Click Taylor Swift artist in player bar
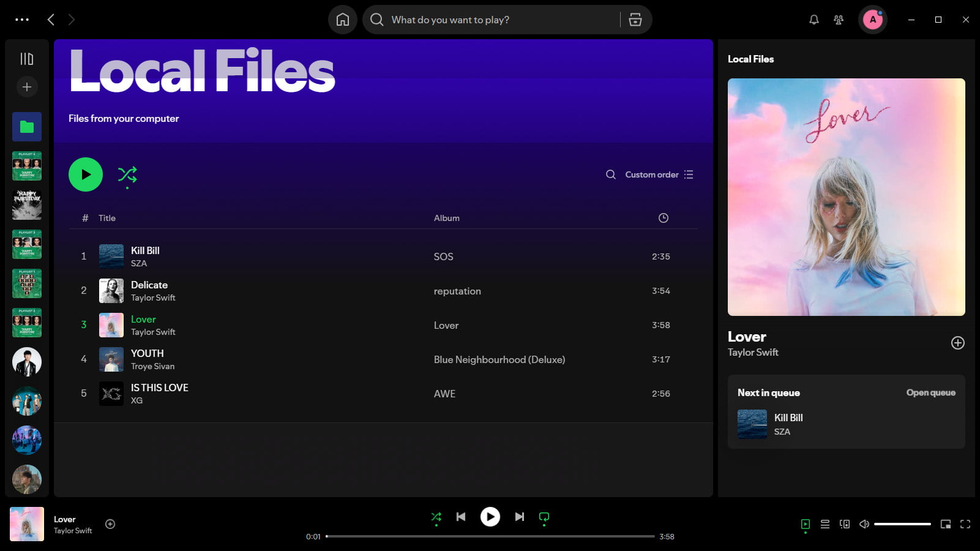Screen dimensions: 980x551 coord(73,531)
